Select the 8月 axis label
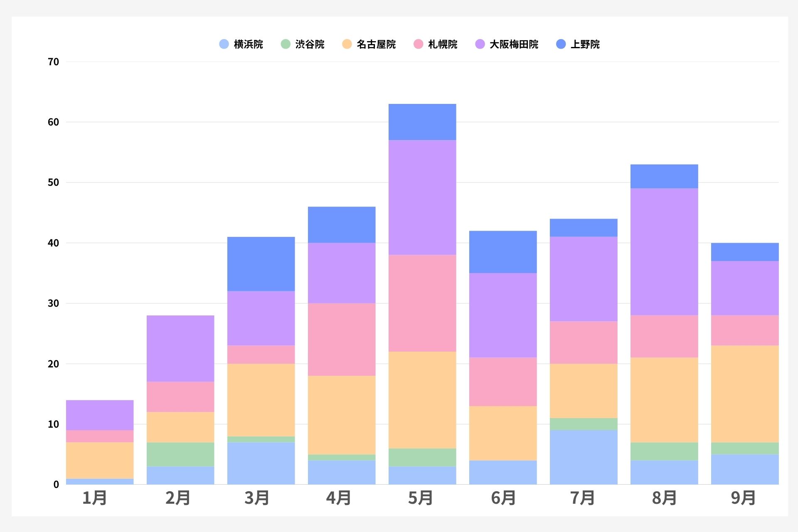This screenshot has height=532, width=798. click(x=664, y=498)
